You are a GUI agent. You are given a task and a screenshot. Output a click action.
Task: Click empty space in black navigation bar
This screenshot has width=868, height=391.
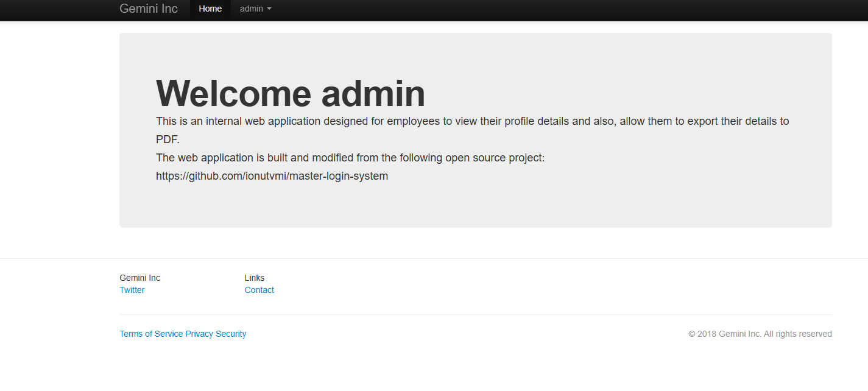548,10
